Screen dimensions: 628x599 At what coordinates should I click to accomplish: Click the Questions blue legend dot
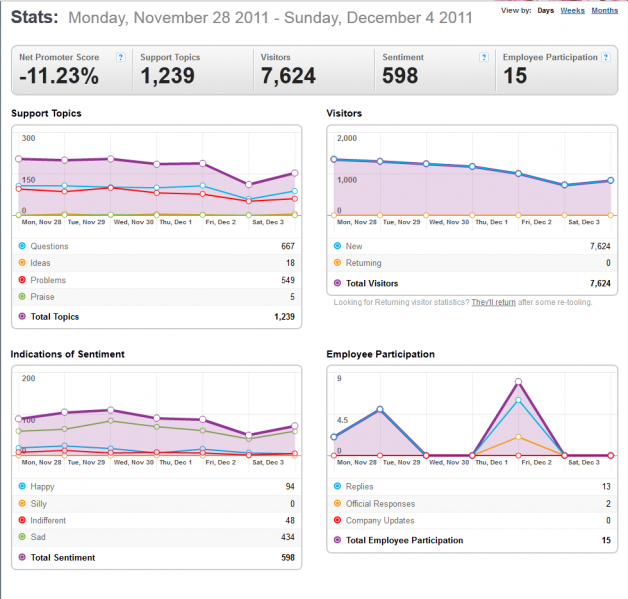tap(22, 246)
